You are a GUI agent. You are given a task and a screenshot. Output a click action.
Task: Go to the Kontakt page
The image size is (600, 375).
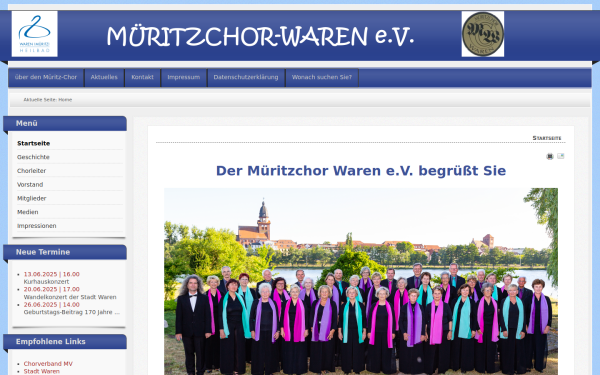pyautogui.click(x=142, y=77)
